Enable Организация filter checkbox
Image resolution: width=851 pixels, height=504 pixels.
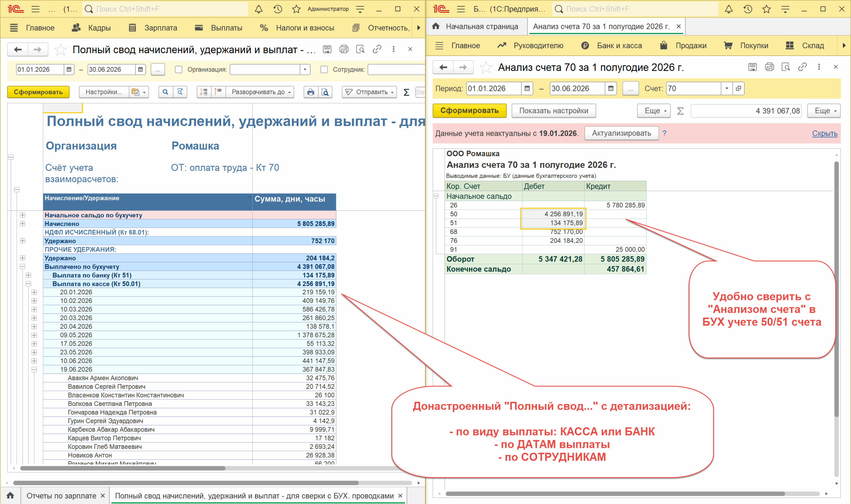click(x=179, y=70)
